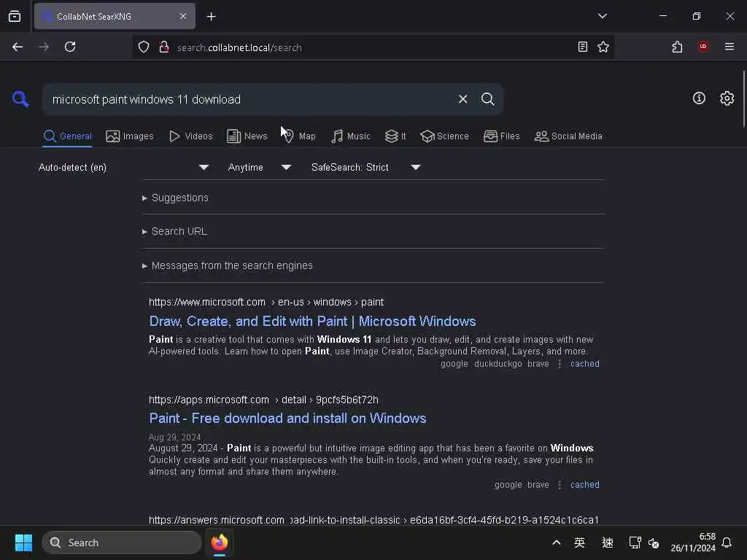Open SearXNG preferences gear
This screenshot has width=747, height=560.
727,98
